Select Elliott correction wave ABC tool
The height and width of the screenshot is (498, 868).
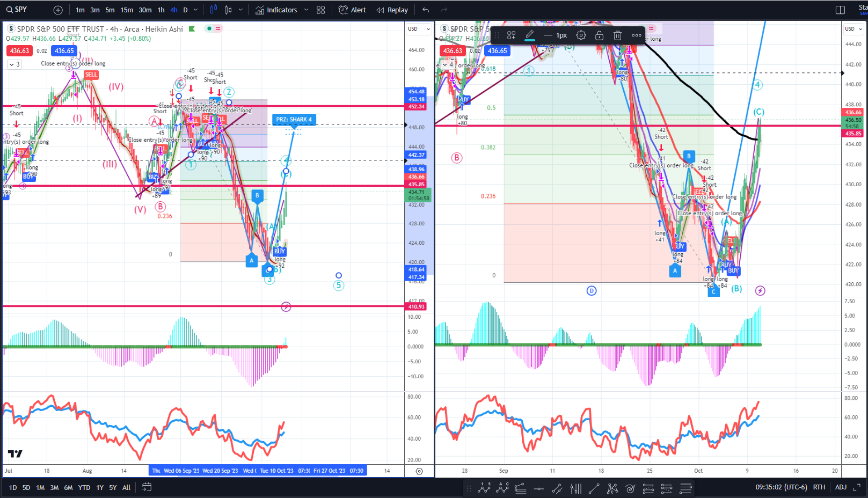pos(503,488)
